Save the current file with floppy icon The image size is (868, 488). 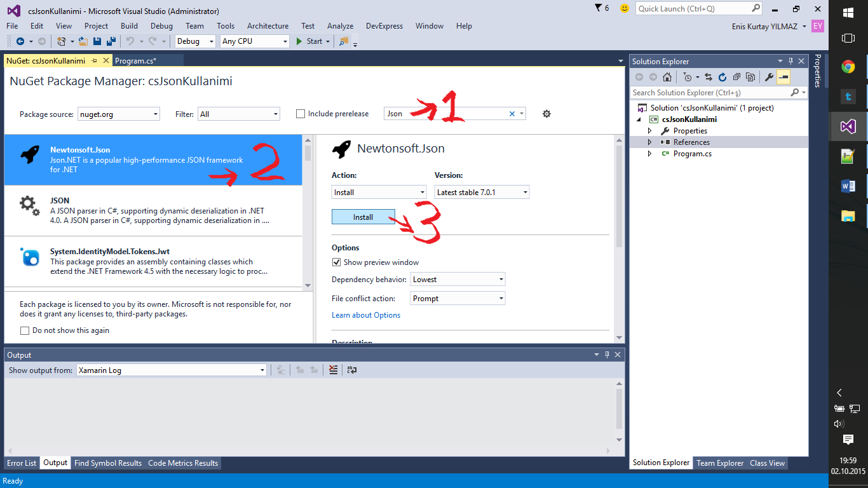(97, 41)
